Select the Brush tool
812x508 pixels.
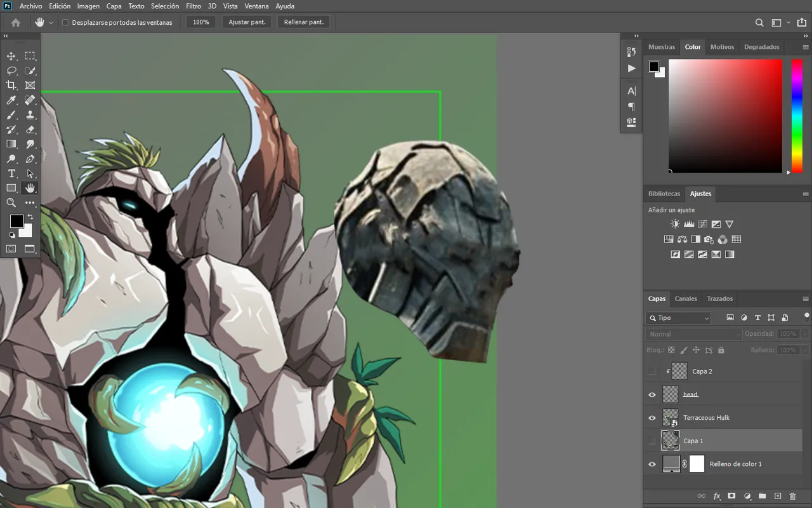click(x=11, y=115)
